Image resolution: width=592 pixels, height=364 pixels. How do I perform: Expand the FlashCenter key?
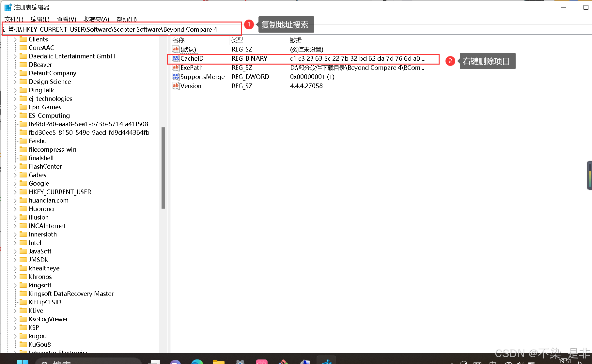pyautogui.click(x=15, y=166)
